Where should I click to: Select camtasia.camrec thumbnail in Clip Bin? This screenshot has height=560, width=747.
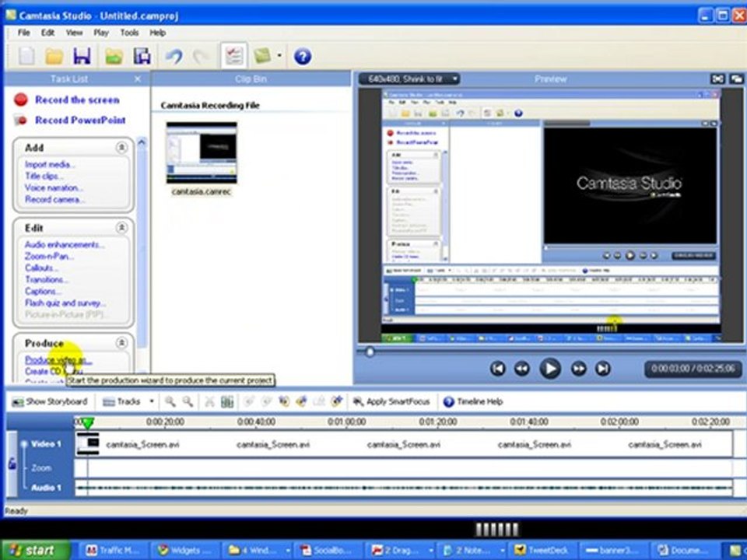click(x=202, y=152)
